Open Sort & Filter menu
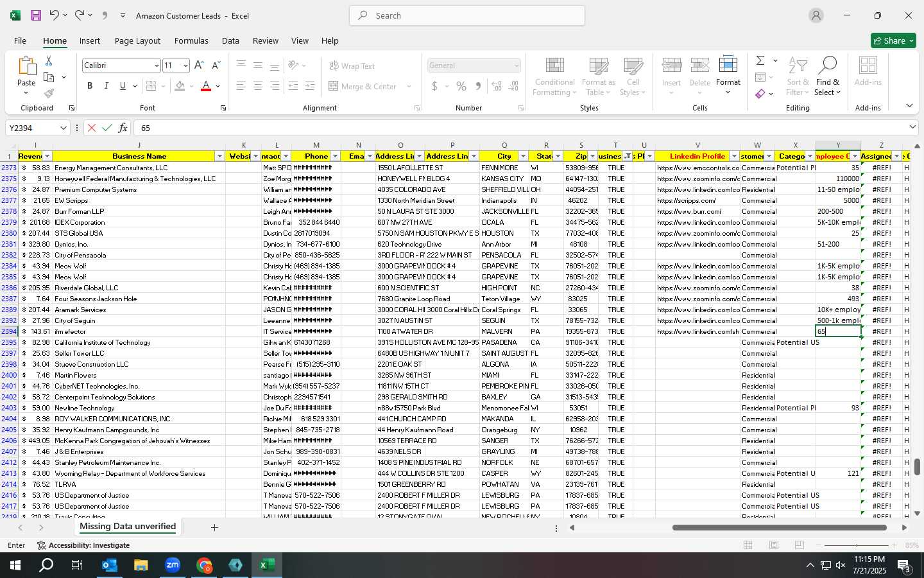The height and width of the screenshot is (578, 924). point(798,77)
